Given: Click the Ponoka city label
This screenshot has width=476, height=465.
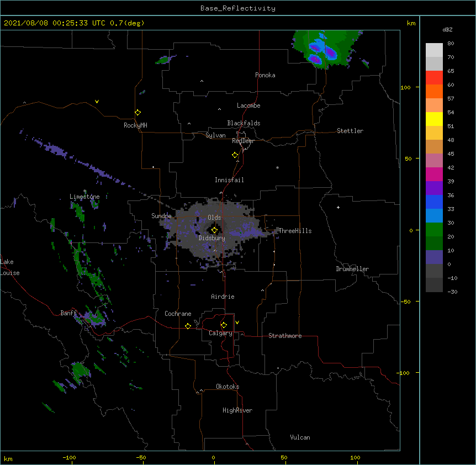Looking at the screenshot, I should click(265, 75).
